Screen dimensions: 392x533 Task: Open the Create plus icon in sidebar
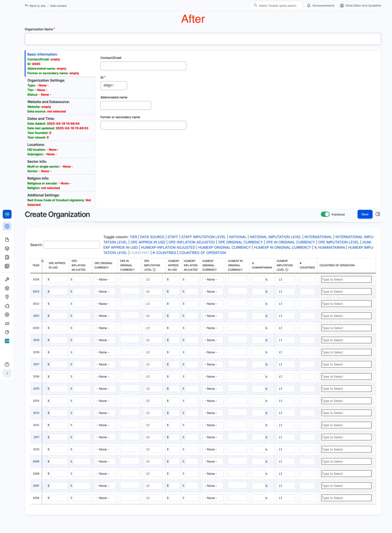point(7,226)
